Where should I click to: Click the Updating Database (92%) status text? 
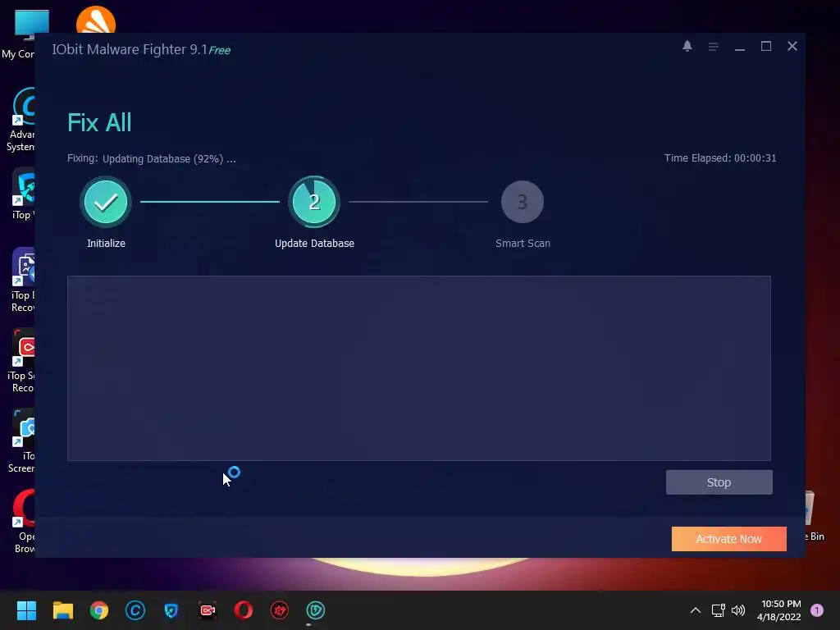click(169, 158)
